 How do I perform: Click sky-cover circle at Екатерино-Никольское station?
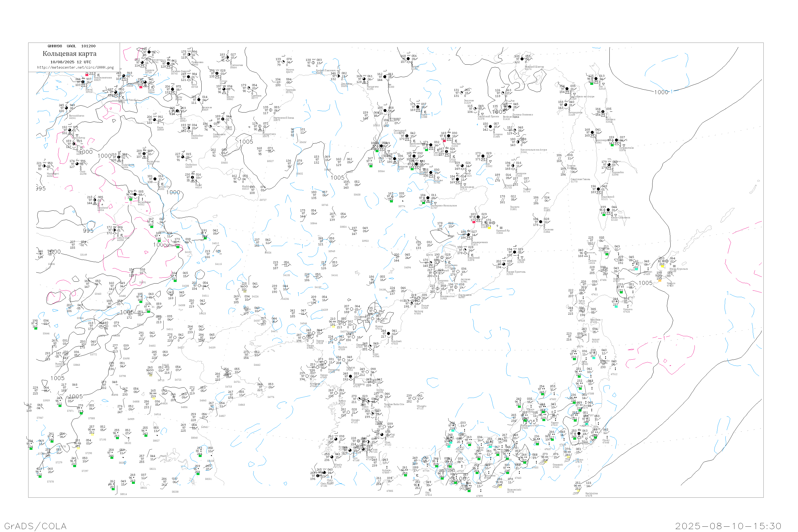428,198
